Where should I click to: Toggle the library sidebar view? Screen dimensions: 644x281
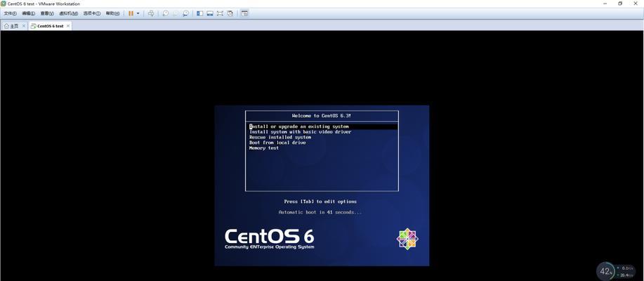pyautogui.click(x=199, y=13)
